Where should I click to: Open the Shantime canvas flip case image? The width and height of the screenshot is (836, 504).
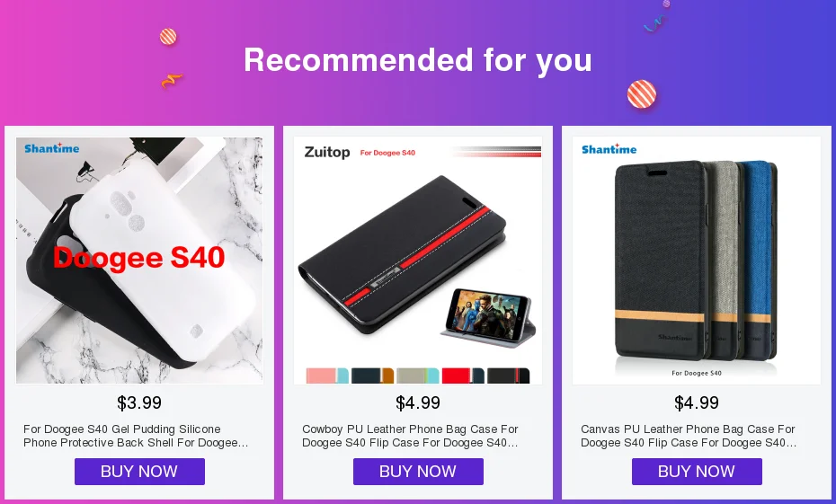pos(697,261)
